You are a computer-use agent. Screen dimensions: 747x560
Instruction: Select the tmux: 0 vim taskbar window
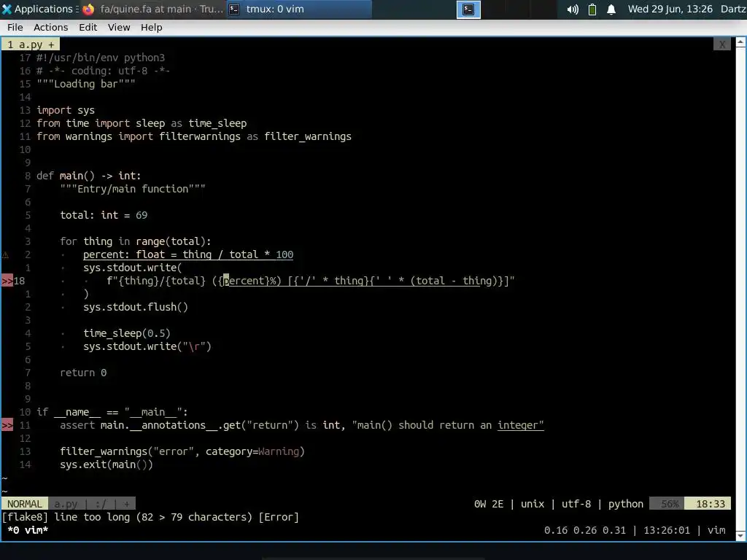[x=299, y=9]
